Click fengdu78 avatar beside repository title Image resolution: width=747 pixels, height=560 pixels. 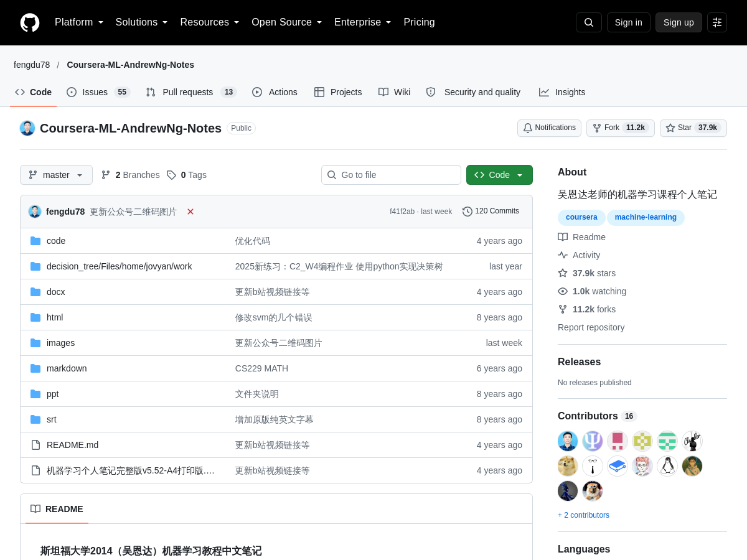27,128
